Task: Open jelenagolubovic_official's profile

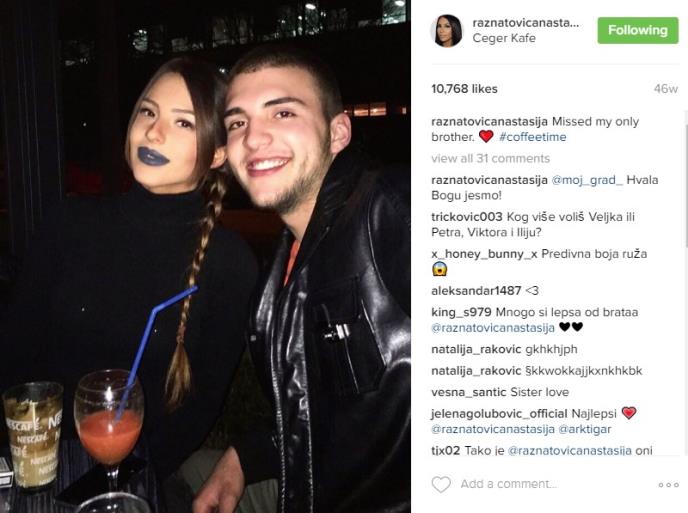Action: 499,413
